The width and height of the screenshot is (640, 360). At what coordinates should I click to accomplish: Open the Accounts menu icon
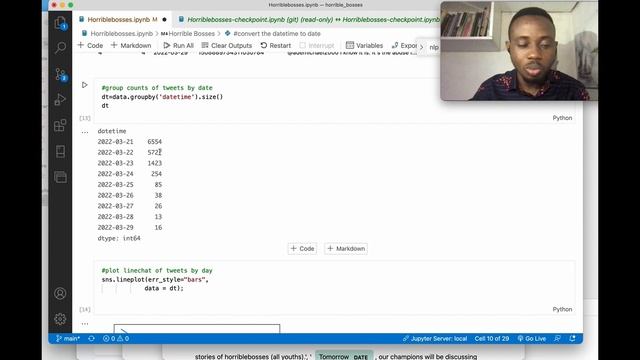pyautogui.click(x=60, y=293)
